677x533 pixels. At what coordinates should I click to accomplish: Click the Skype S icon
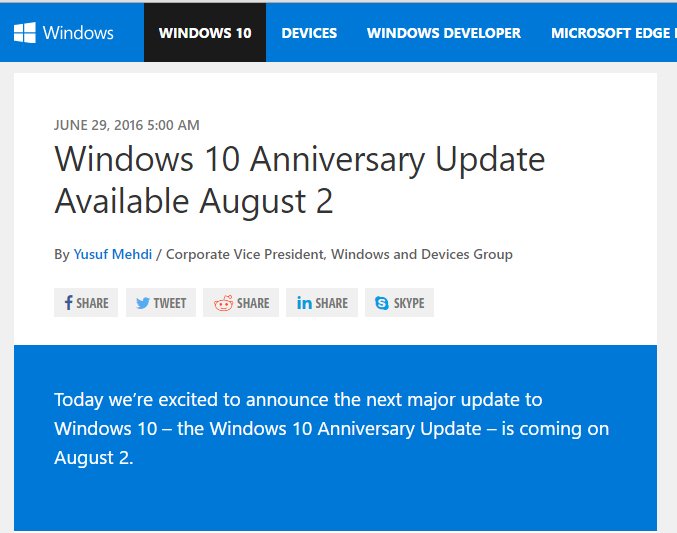[382, 303]
